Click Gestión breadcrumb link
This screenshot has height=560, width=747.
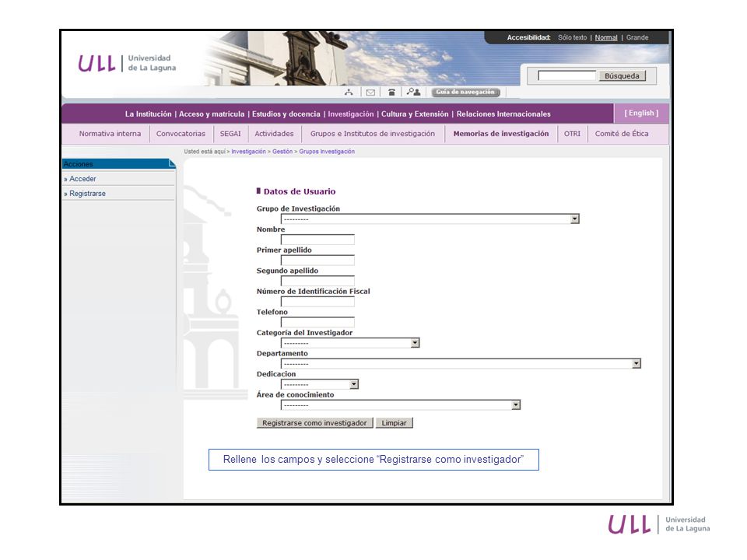coord(282,152)
